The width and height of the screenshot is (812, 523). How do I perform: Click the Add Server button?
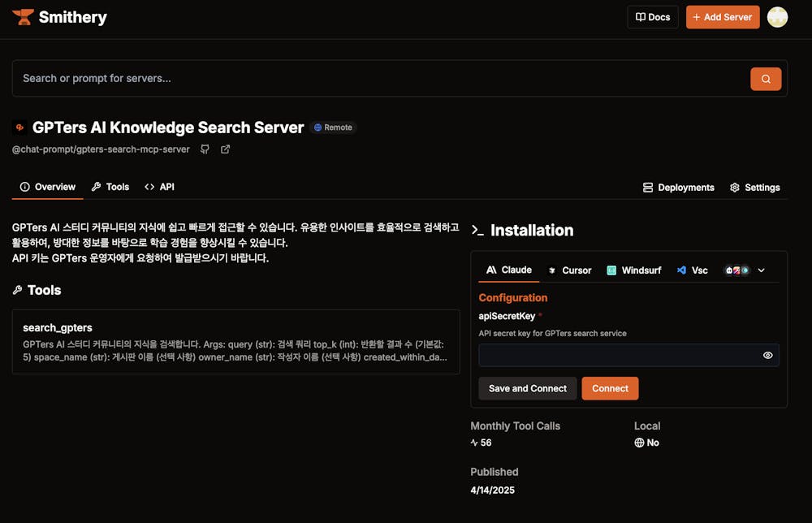point(723,16)
